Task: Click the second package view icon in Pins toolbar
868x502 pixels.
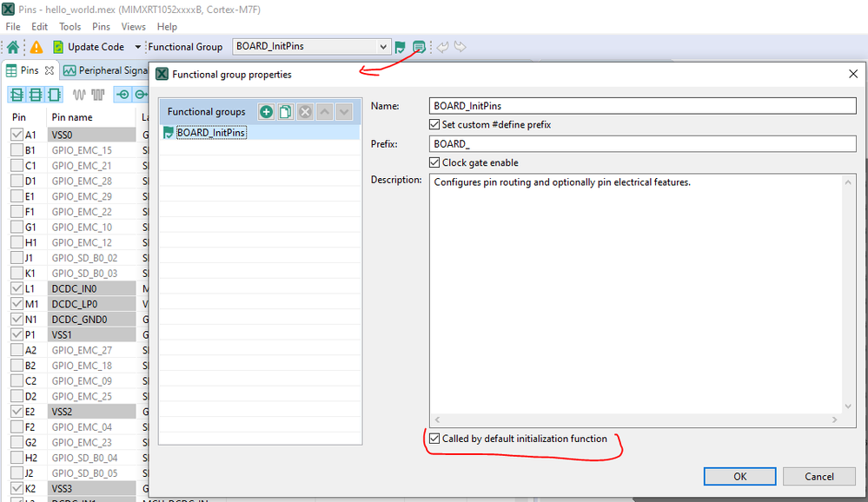Action: pos(36,95)
